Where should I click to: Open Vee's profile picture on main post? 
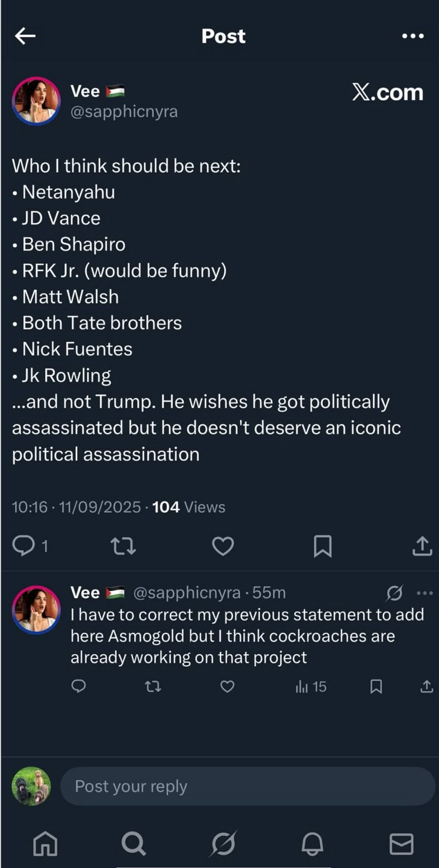[x=36, y=101]
